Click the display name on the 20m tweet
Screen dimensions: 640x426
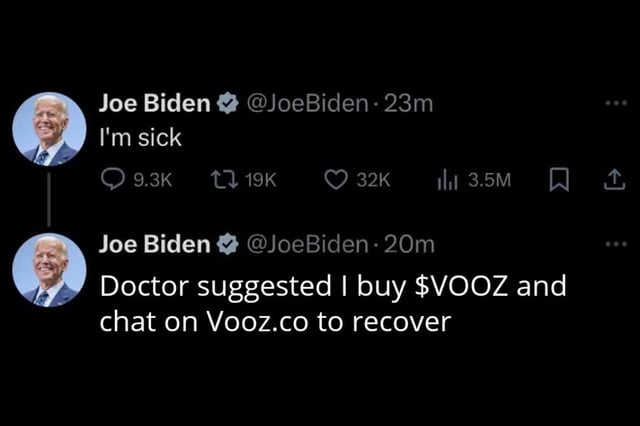point(155,244)
